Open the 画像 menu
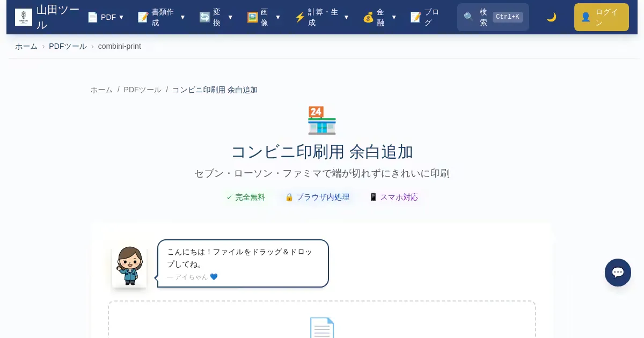 click(x=264, y=17)
